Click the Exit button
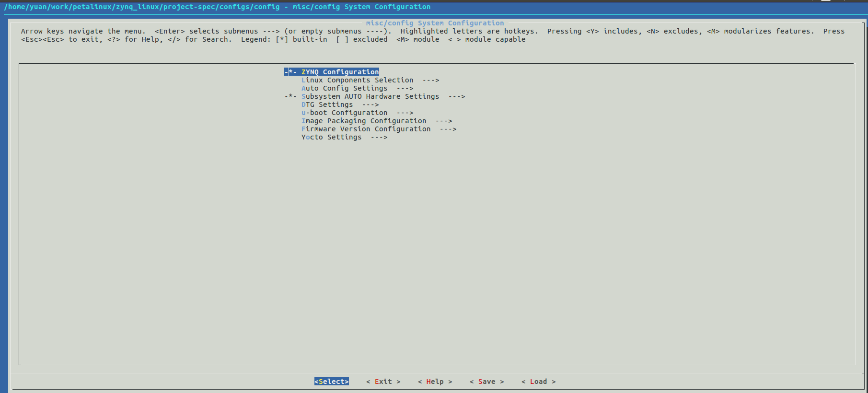The image size is (868, 393). point(383,381)
